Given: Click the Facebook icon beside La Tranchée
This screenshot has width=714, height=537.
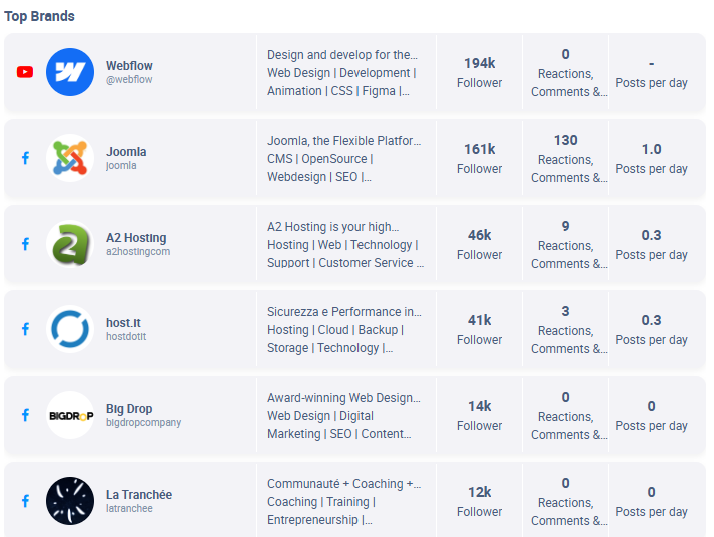Looking at the screenshot, I should (26, 501).
